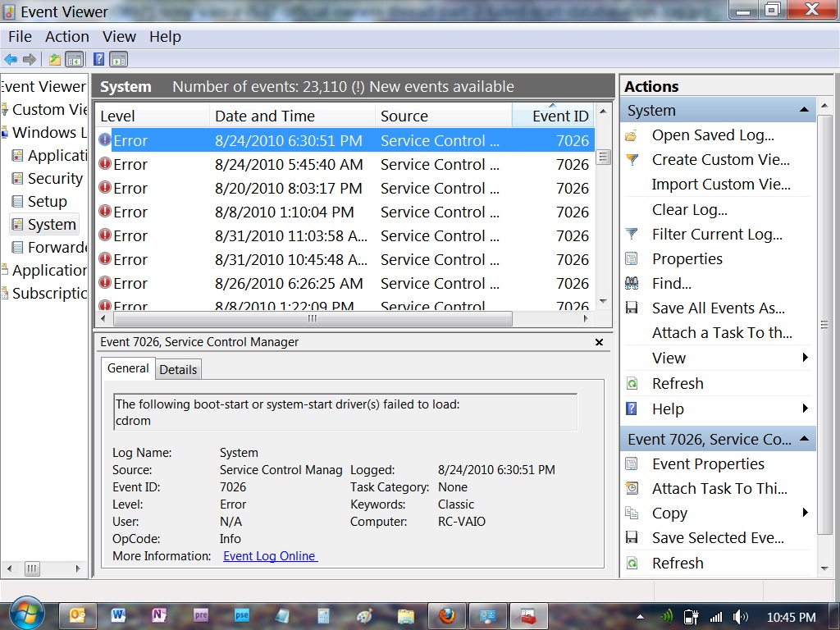840x630 pixels.
Task: Open Firefox from the taskbar
Action: coord(446,615)
